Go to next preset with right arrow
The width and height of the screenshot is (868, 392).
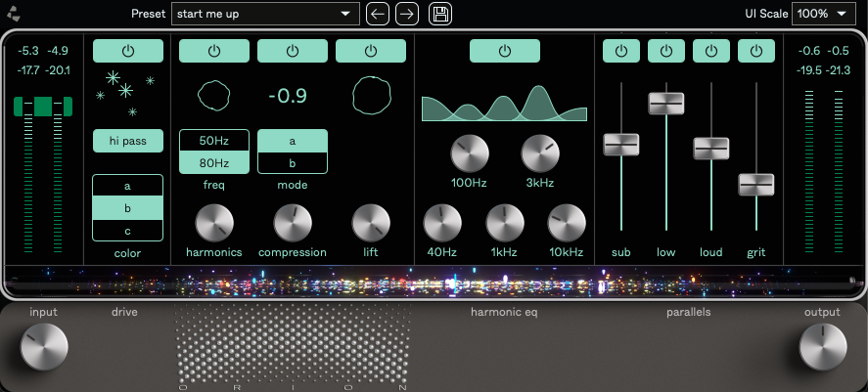(407, 14)
